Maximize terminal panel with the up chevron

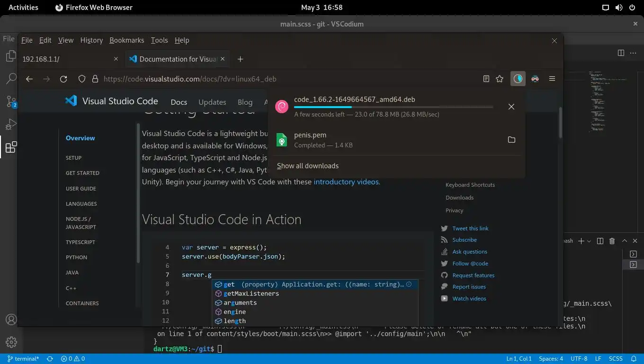624,241
